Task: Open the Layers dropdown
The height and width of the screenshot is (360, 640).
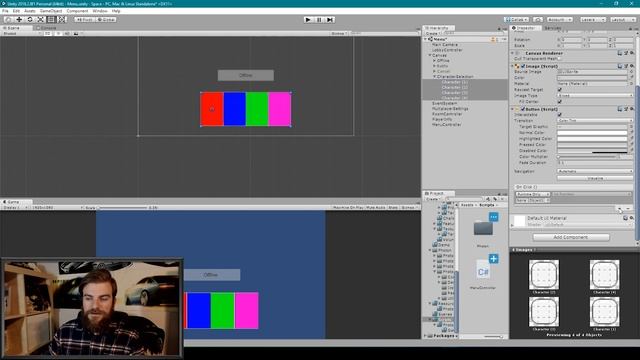Action: (x=592, y=20)
